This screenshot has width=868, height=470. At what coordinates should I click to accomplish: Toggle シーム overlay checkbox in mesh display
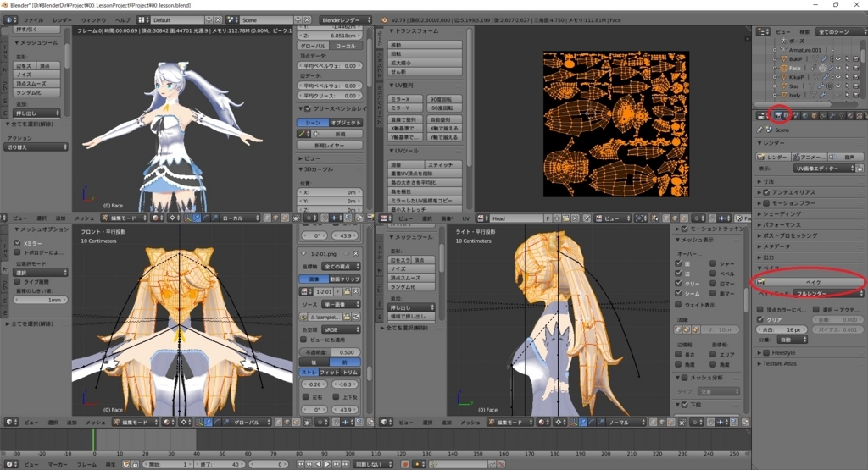(x=679, y=293)
